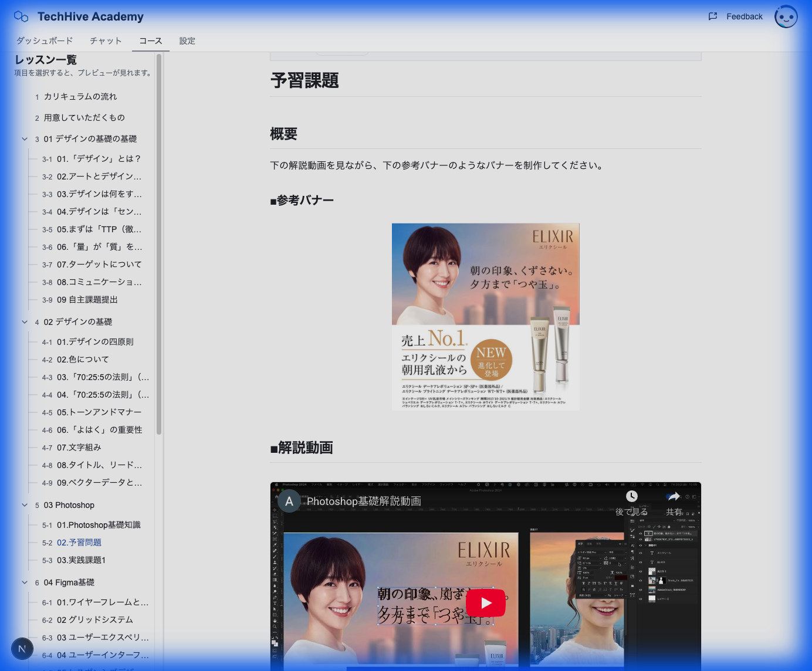Click the ELIXIR reference banner image
This screenshot has width=812, height=671.
486,317
